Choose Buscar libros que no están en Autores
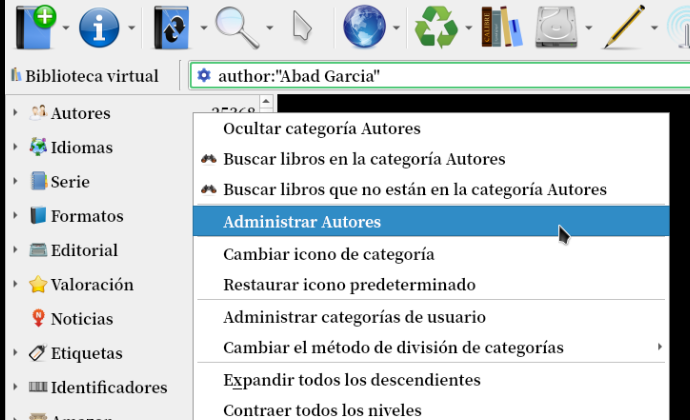This screenshot has width=690, height=420. [431, 189]
